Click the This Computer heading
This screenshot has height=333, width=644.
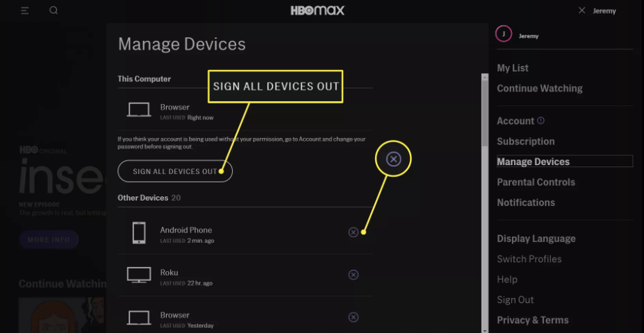tap(145, 78)
